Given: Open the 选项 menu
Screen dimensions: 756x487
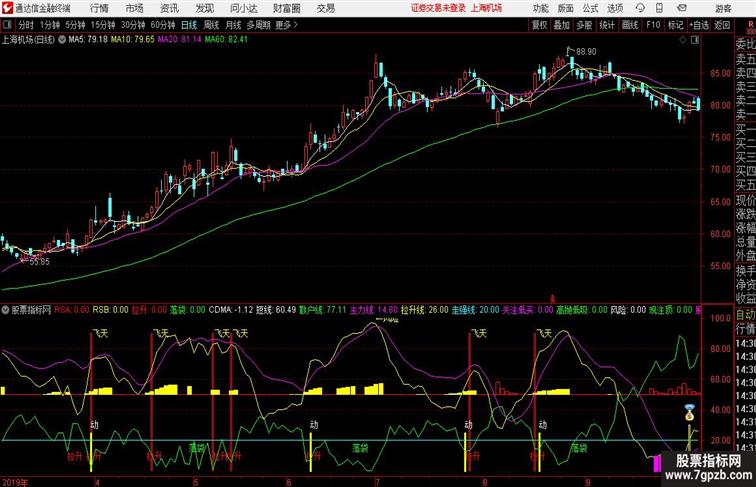Looking at the screenshot, I should tap(615, 8).
